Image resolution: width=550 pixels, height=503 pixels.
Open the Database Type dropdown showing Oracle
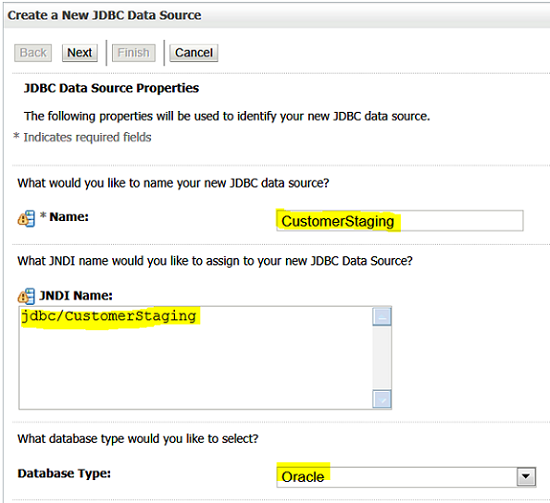point(406,477)
